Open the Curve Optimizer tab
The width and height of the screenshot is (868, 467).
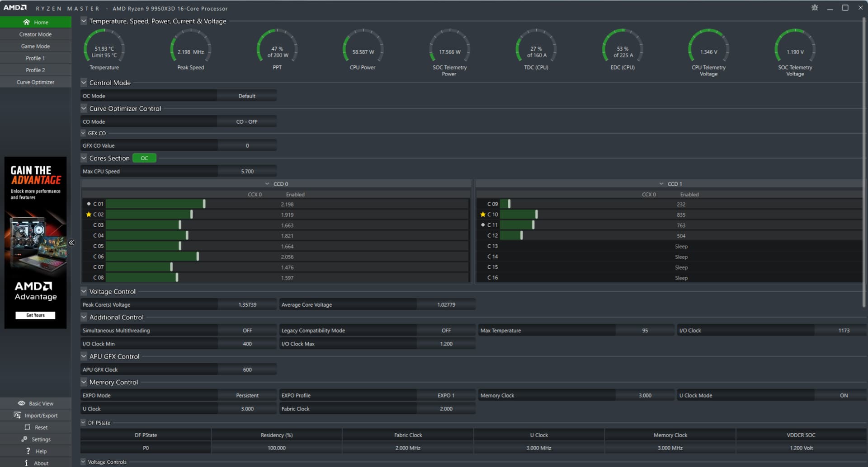coord(35,82)
